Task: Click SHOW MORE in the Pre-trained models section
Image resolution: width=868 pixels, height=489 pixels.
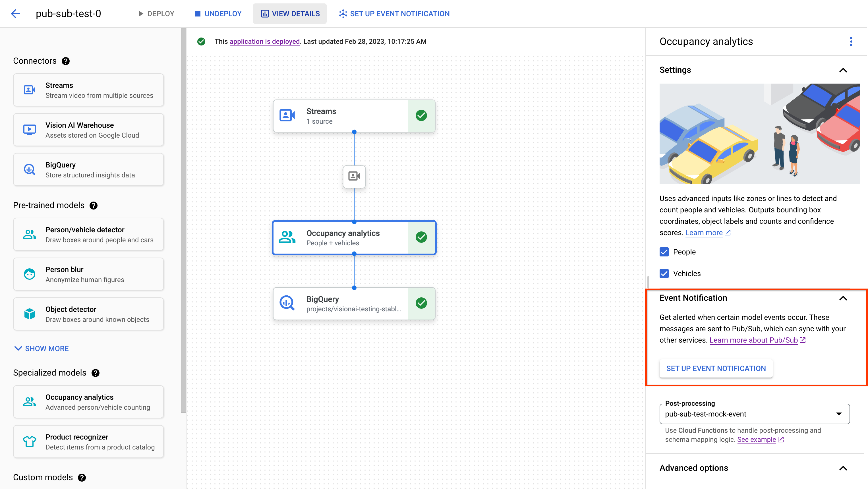Action: click(x=41, y=348)
